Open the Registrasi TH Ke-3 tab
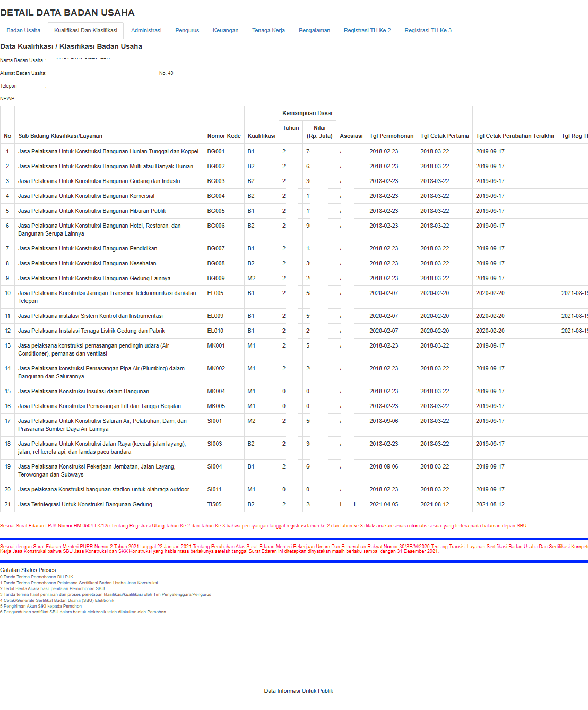The height and width of the screenshot is (710, 588). (428, 30)
